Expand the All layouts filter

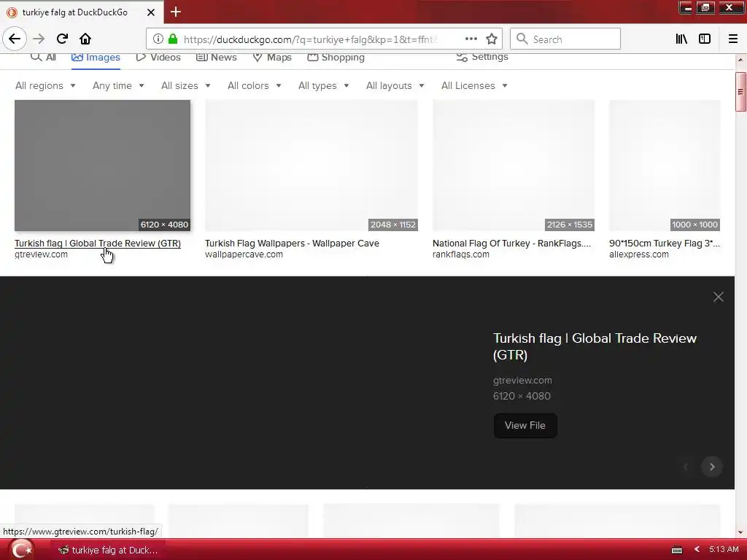point(395,86)
